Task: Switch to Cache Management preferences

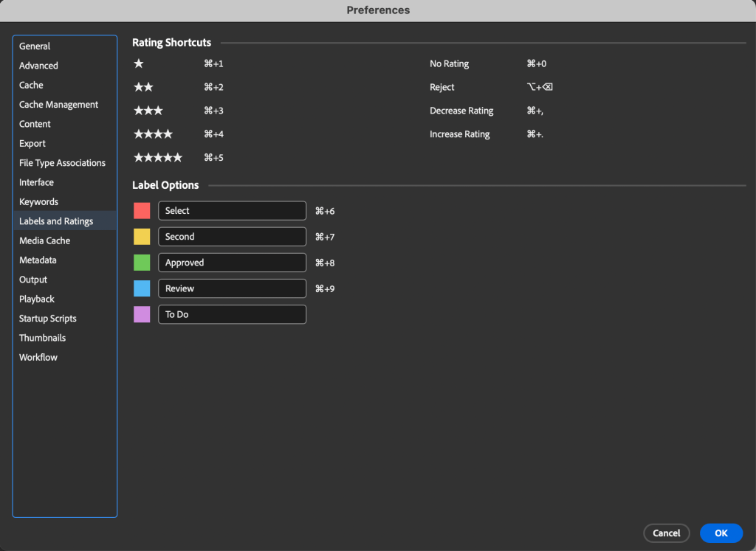Action: click(58, 105)
